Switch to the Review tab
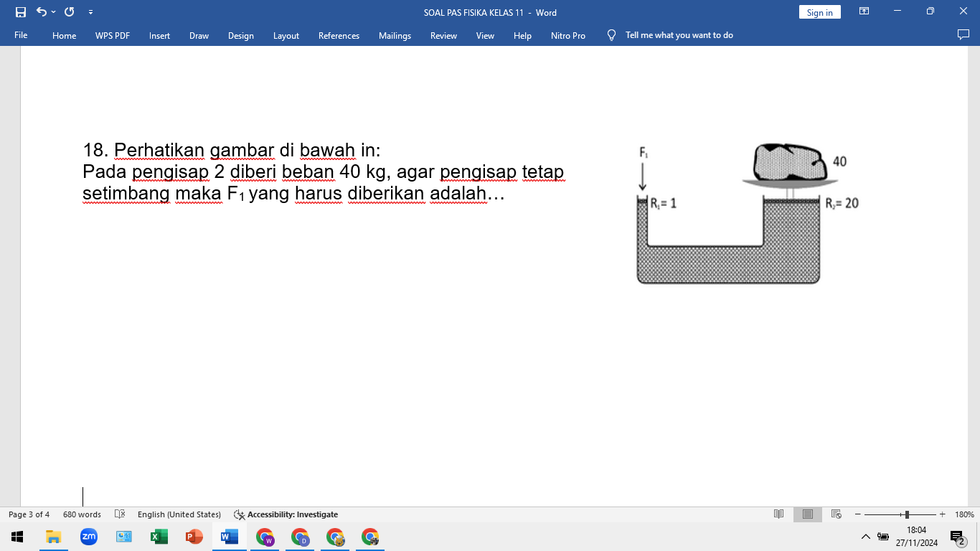The image size is (980, 551). [x=443, y=35]
